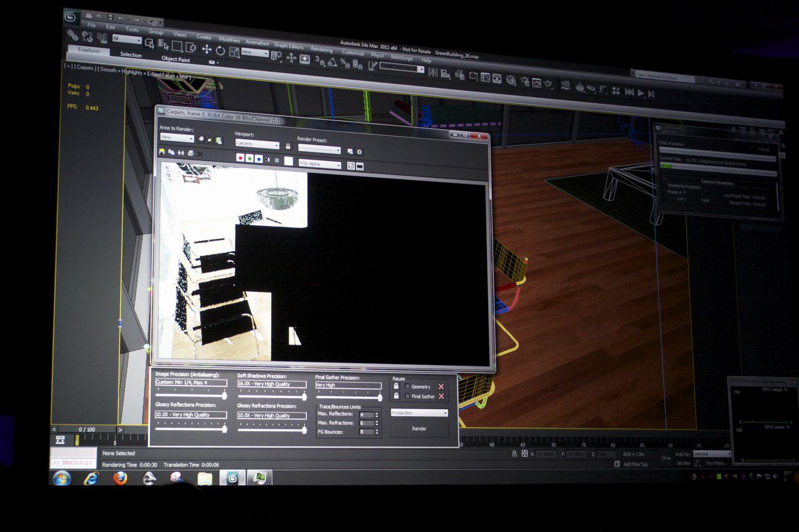Toggle the Lock to Viewport padlock
Viewport: 799px width, 532px height.
[x=288, y=146]
